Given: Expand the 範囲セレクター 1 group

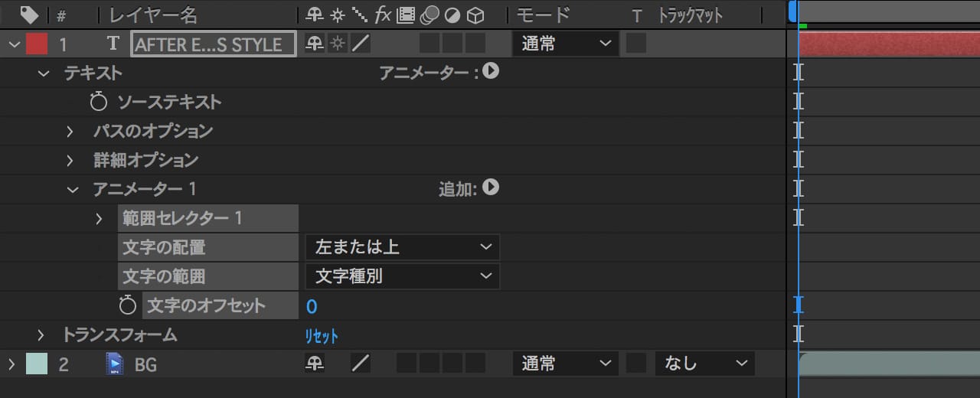Looking at the screenshot, I should pyautogui.click(x=99, y=219).
